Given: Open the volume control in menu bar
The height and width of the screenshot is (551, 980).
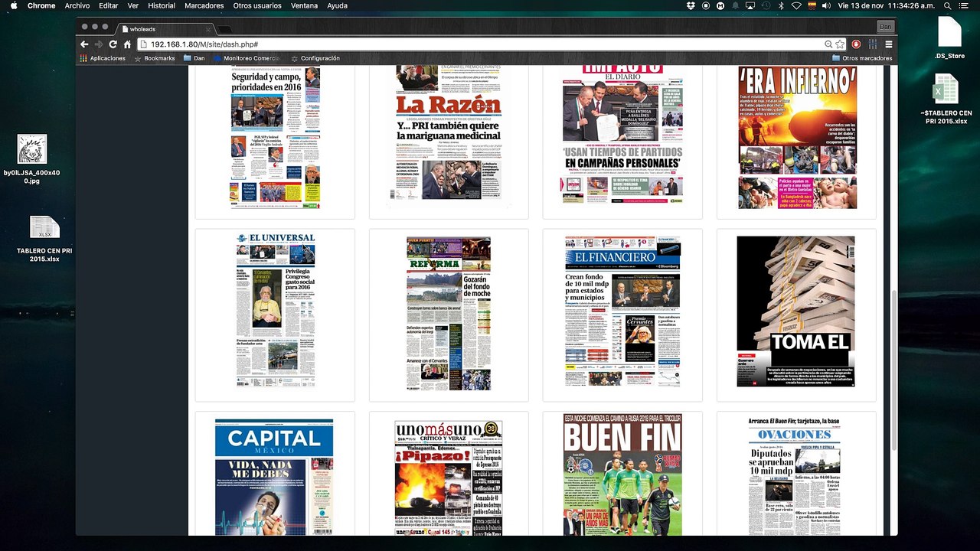Looking at the screenshot, I should point(827,5).
